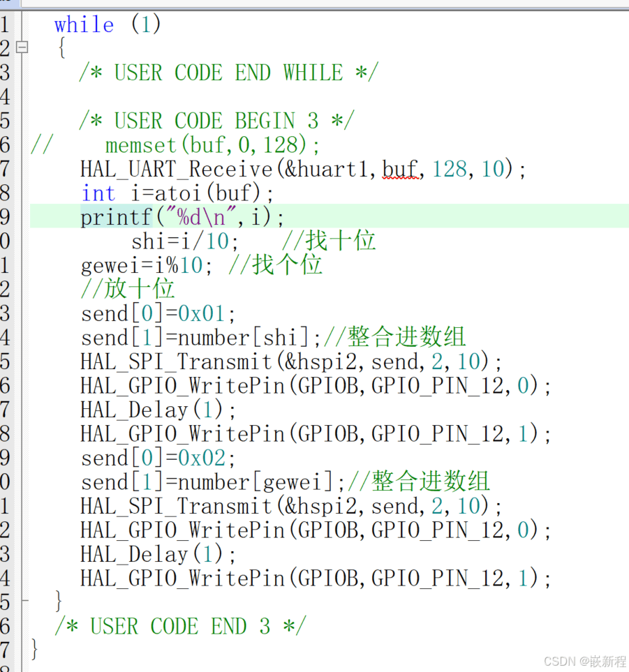Place cursor on commented-out memset(buf,0,128) line
629x672 pixels.
[212, 145]
